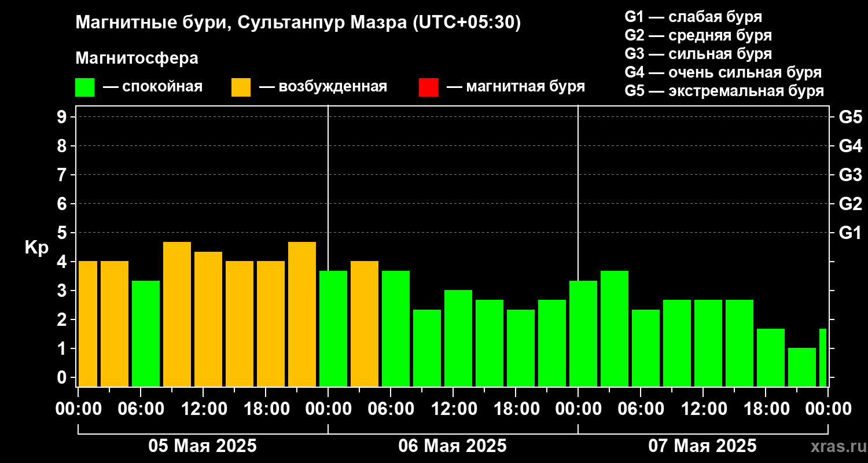Screen dimensions: 868x463
Task: Click legend line 'G5 — экстремальная буря'
Action: [x=724, y=91]
